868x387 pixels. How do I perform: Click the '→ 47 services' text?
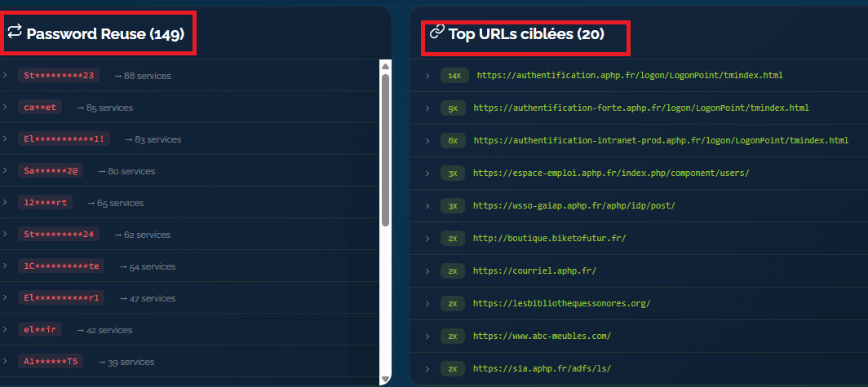148,298
